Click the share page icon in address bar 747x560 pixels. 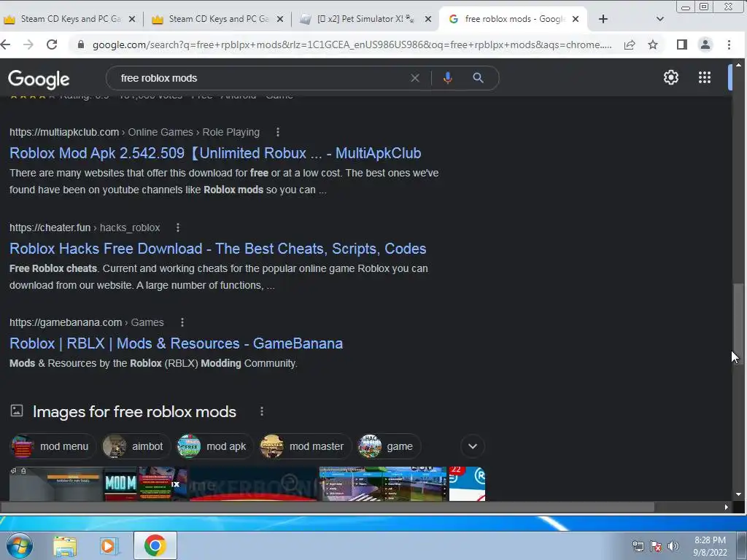coord(630,44)
